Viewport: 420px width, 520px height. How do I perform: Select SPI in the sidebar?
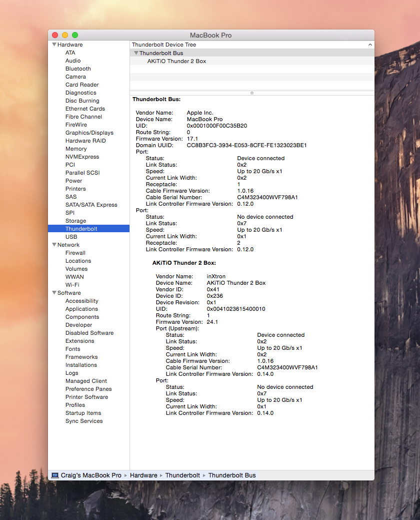click(x=70, y=213)
